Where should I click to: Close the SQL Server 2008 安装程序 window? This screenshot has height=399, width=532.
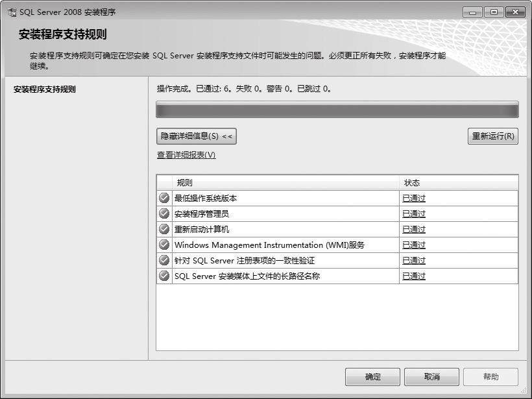515,12
